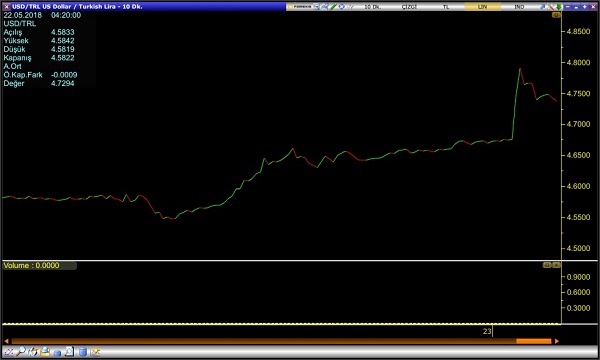Image resolution: width=600 pixels, height=360 pixels.
Task: Toggle the TL currency option
Action: [446, 7]
